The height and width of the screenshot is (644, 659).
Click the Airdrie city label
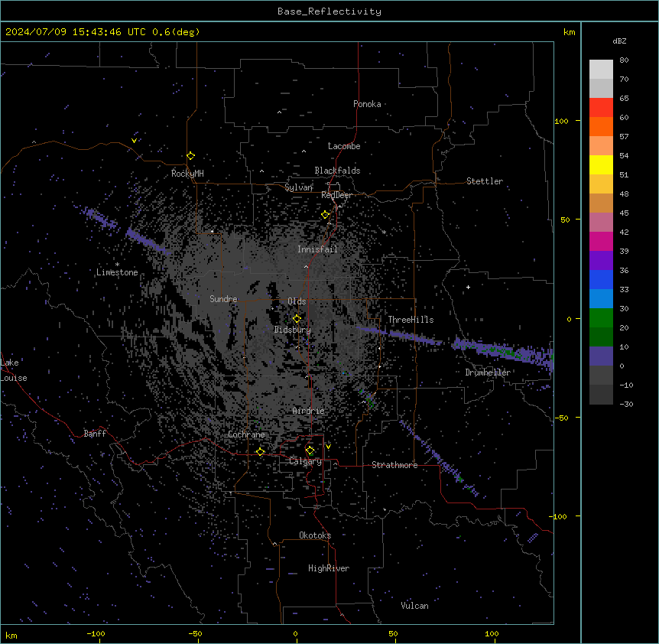coord(309,411)
